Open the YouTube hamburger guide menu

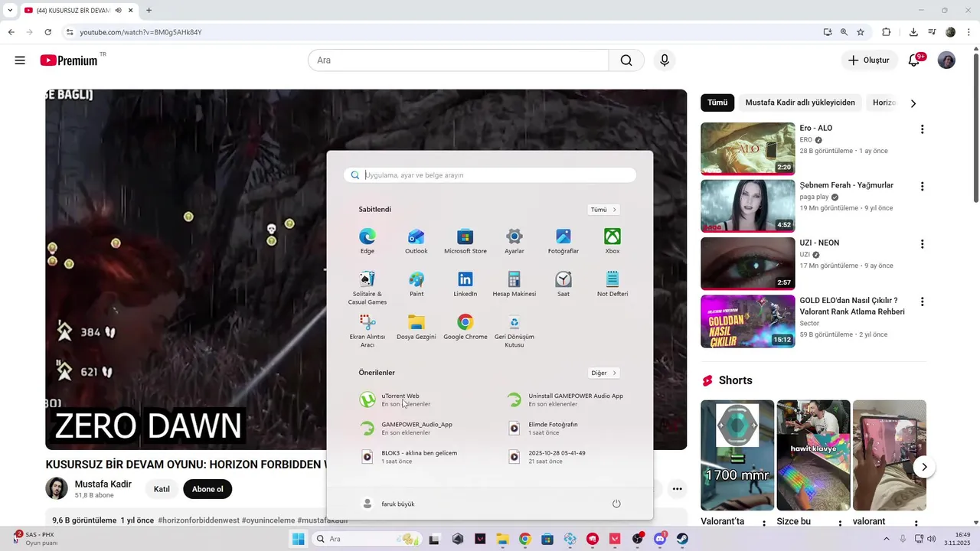point(20,60)
